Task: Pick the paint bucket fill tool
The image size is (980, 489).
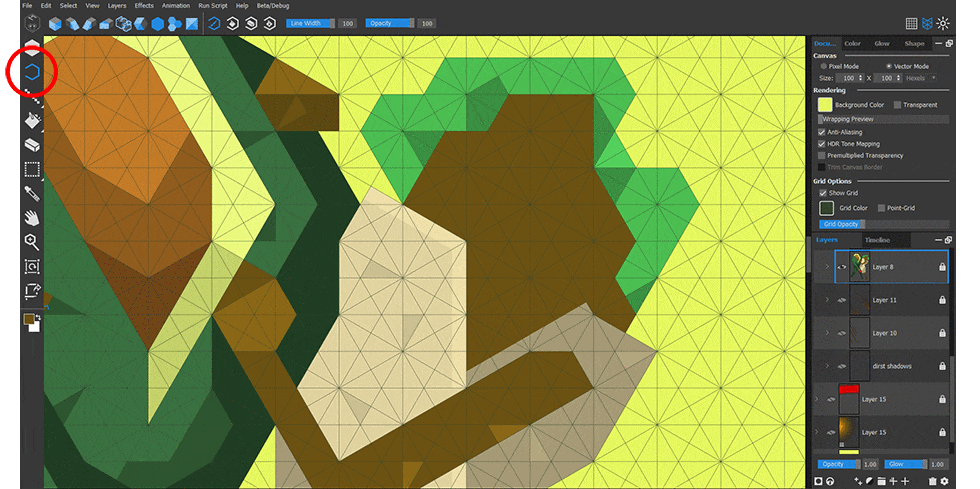Action: coord(32,120)
